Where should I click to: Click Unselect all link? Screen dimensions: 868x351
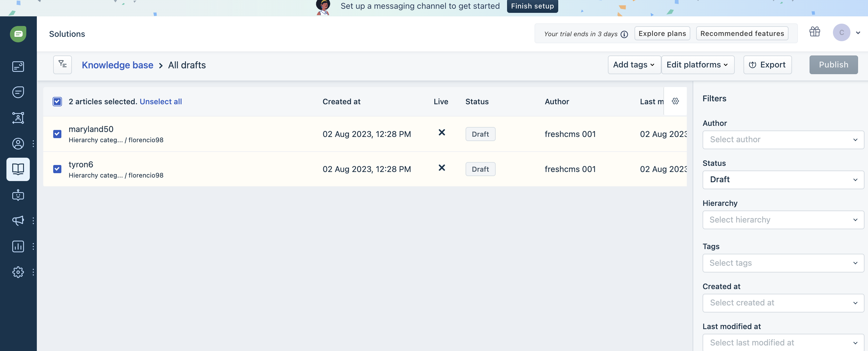tap(160, 101)
